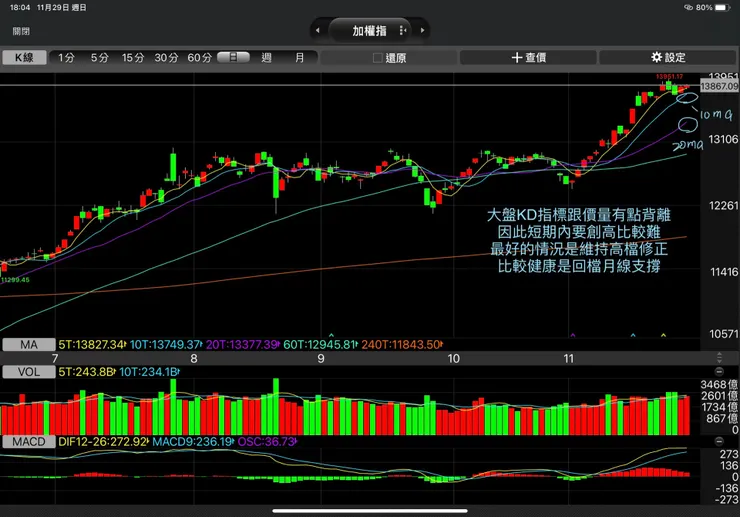Tap the 關閉 close button

(21, 31)
